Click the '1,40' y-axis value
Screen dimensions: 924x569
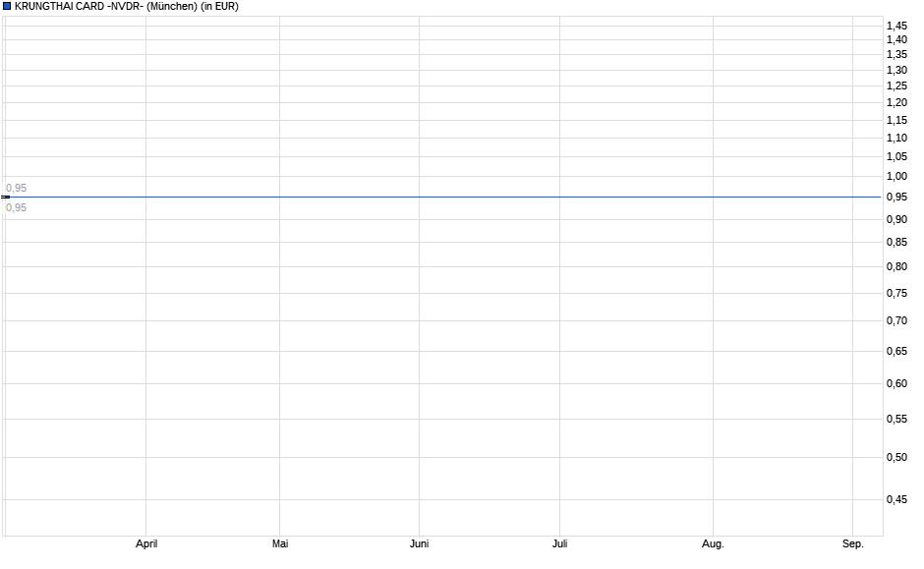896,39
